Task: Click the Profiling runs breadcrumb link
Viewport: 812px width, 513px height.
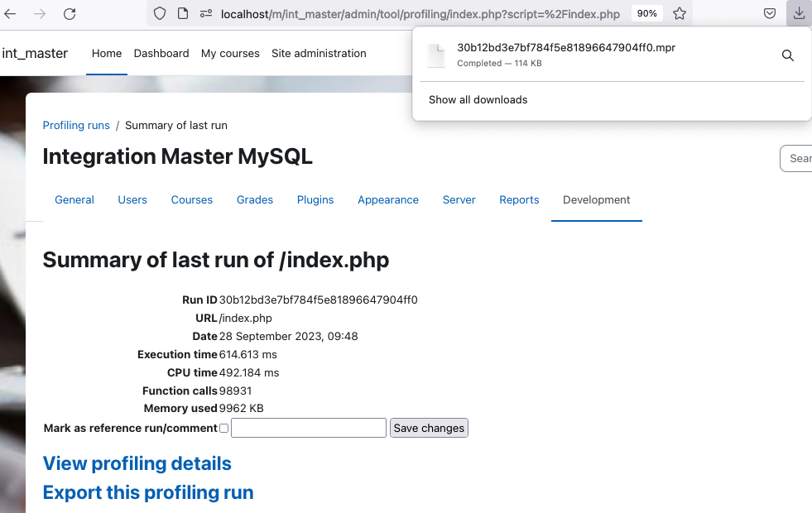Action: tap(76, 125)
